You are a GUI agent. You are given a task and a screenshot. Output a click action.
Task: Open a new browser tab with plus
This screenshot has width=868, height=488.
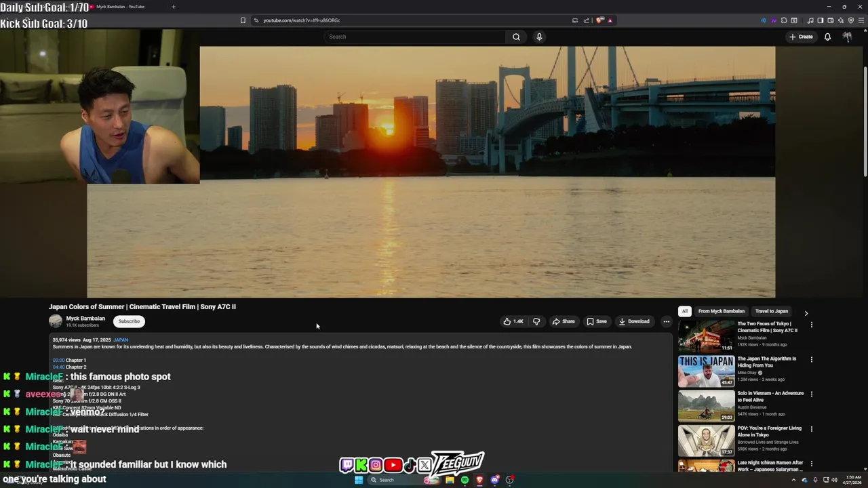[173, 7]
